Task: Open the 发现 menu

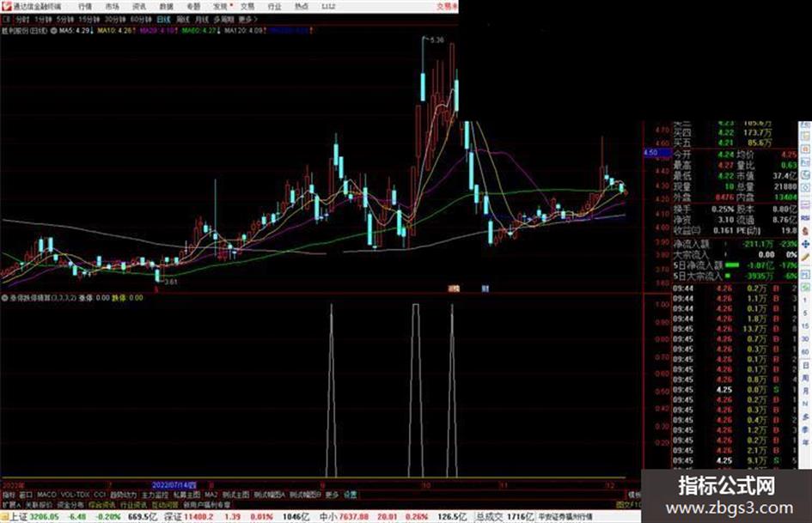Action: pos(221,6)
